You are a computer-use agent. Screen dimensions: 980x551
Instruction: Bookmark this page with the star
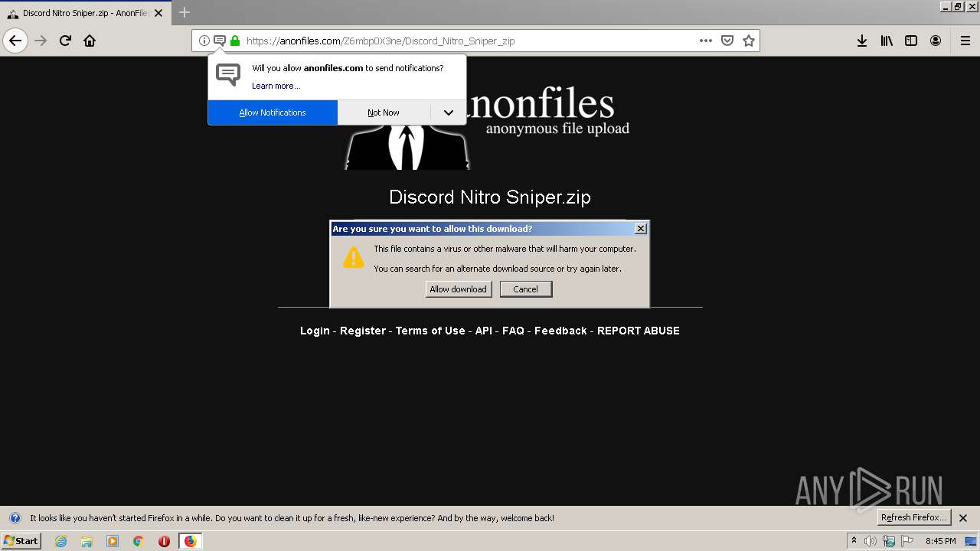point(749,41)
